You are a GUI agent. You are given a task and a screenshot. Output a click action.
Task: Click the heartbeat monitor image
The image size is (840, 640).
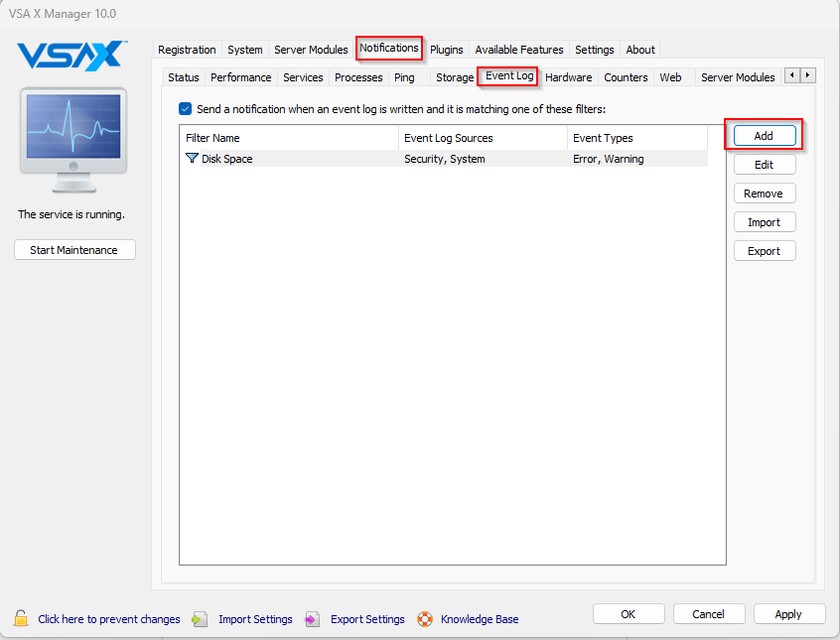[73, 140]
